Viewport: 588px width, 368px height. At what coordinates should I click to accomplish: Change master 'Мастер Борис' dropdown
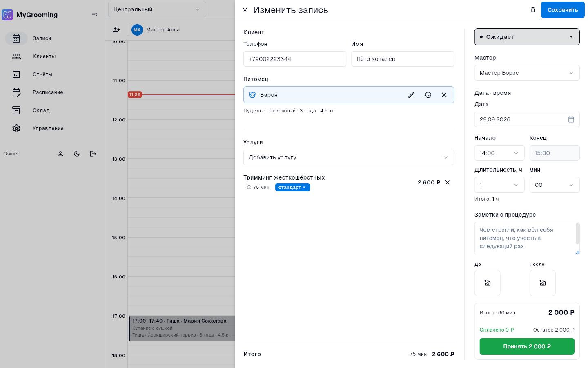527,73
